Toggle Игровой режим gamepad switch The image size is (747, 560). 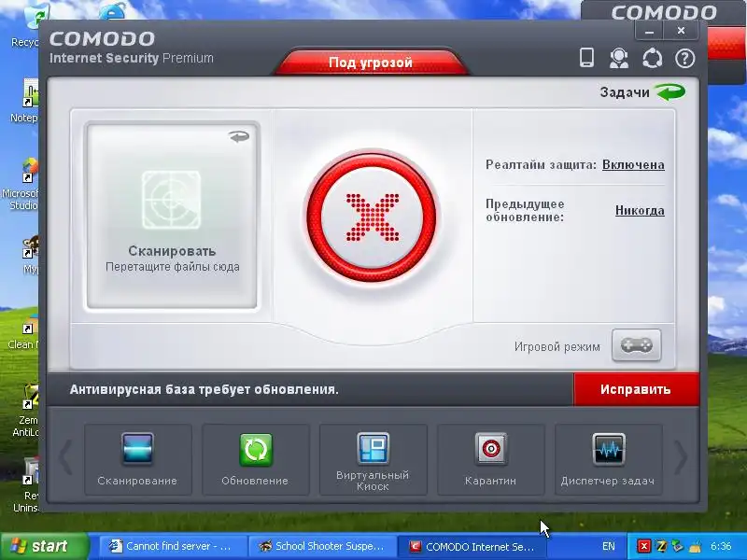[x=637, y=345]
